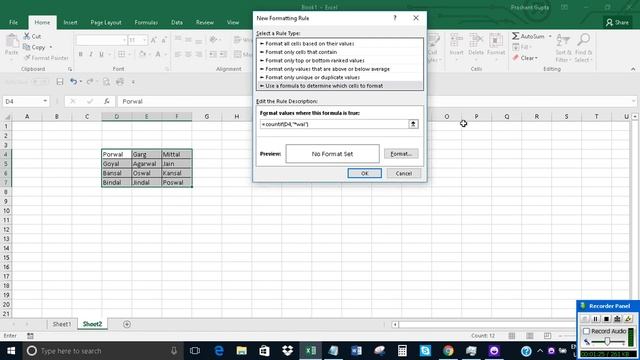Click the Save icon in quick access toolbar
Screen dimensions: 640x360
[60, 82]
